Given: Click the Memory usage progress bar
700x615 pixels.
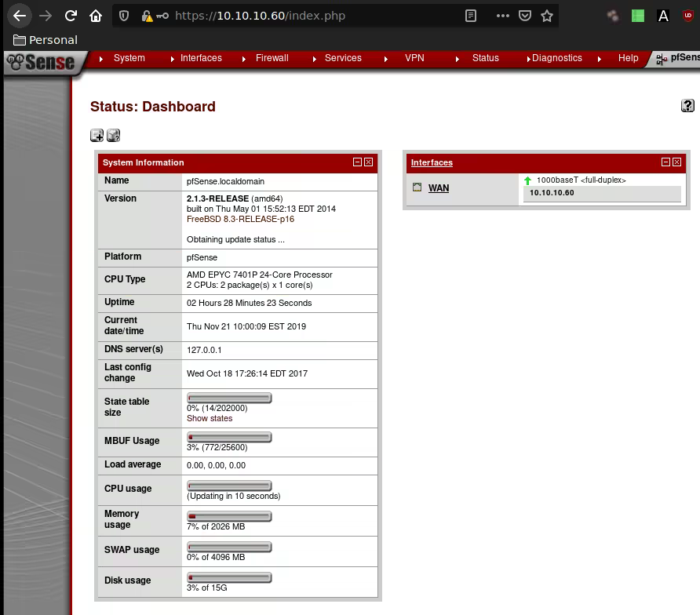Looking at the screenshot, I should click(229, 516).
